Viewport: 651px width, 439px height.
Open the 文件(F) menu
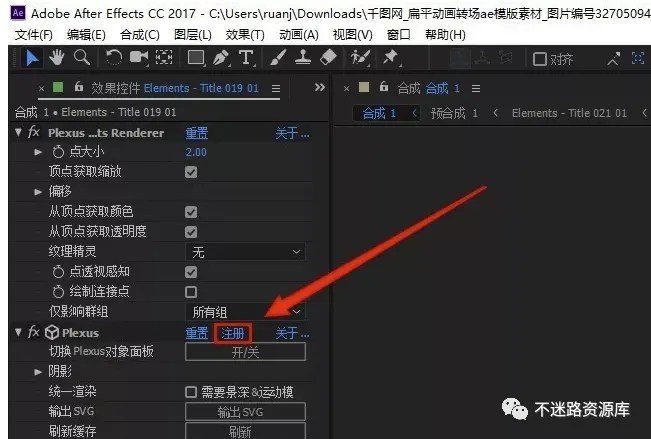tap(34, 35)
